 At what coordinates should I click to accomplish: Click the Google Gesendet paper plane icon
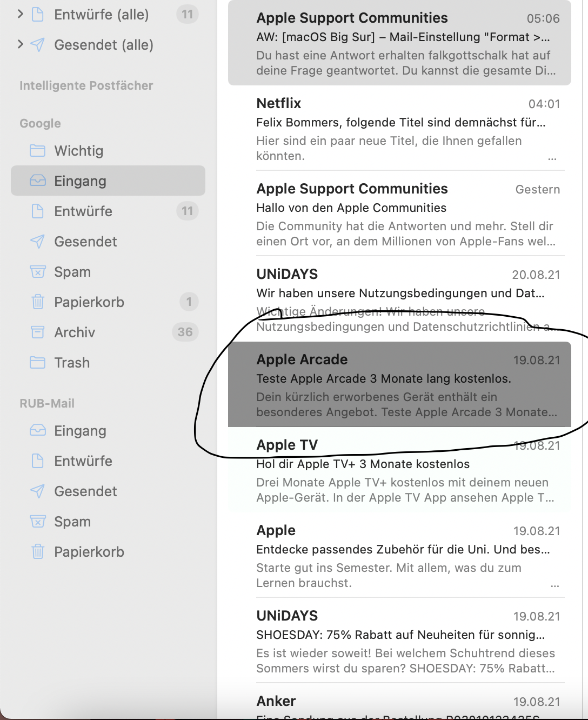(x=37, y=242)
